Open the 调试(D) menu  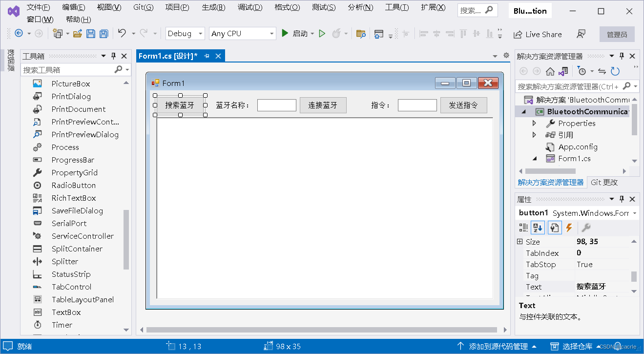[x=250, y=7]
